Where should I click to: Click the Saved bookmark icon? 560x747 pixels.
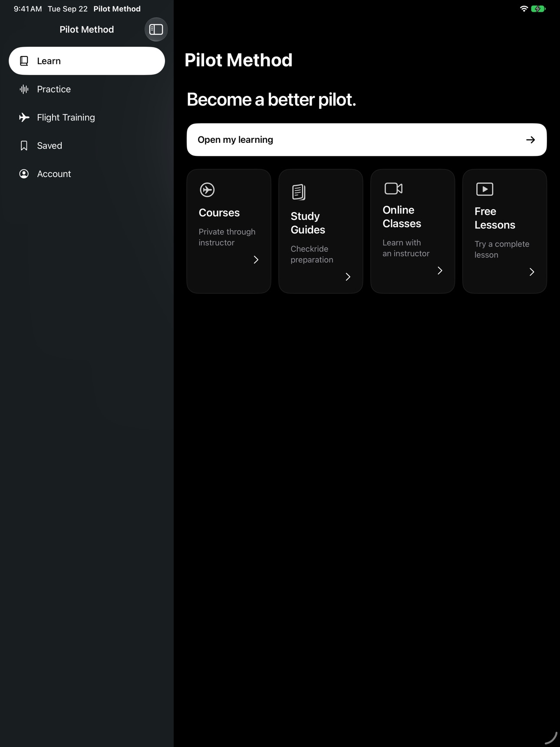click(24, 145)
